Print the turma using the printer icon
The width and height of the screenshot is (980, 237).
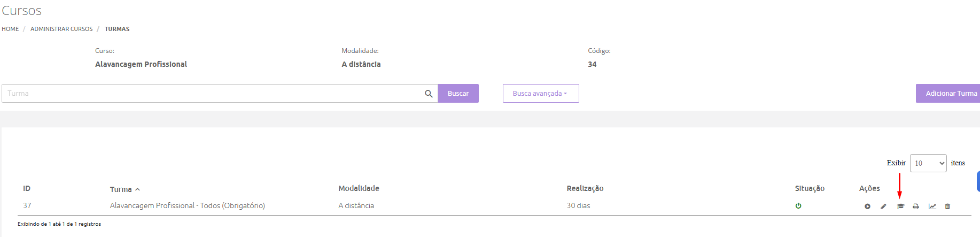click(916, 207)
